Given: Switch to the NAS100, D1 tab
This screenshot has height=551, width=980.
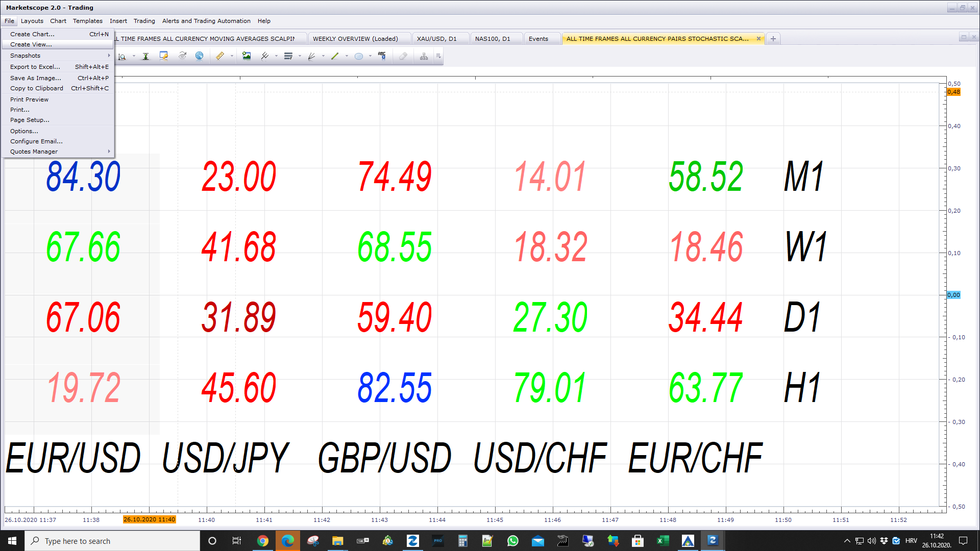Looking at the screenshot, I should click(x=497, y=39).
